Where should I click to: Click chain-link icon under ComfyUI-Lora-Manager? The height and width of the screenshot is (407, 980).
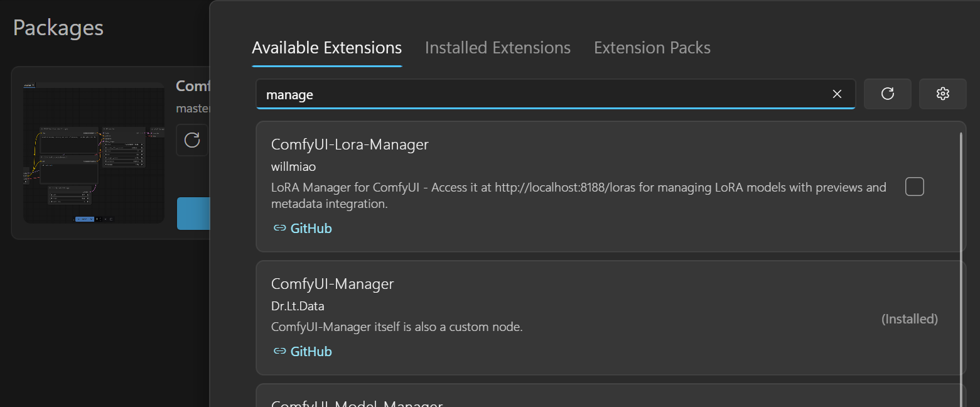tap(279, 229)
